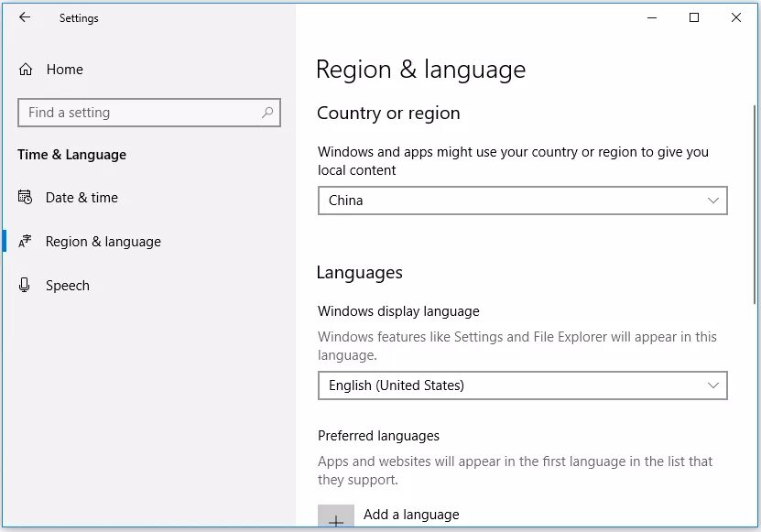The height and width of the screenshot is (532, 761).
Task: Click the Region & language page title
Action: tap(420, 70)
